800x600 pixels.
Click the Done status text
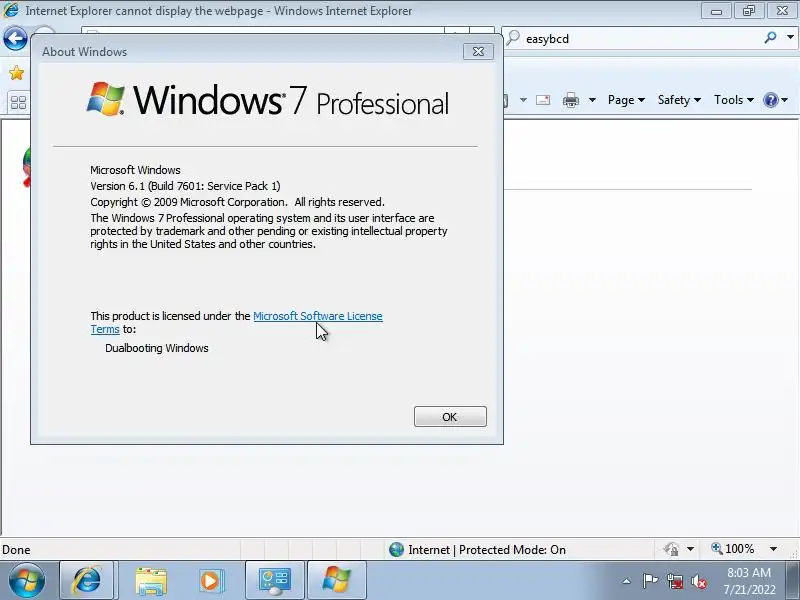[16, 549]
